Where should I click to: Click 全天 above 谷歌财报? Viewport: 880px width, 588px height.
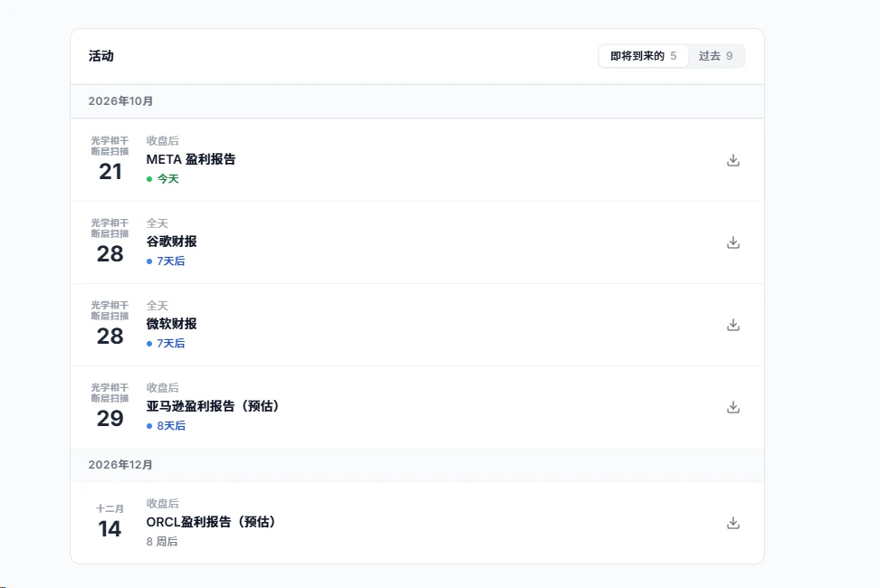point(158,223)
